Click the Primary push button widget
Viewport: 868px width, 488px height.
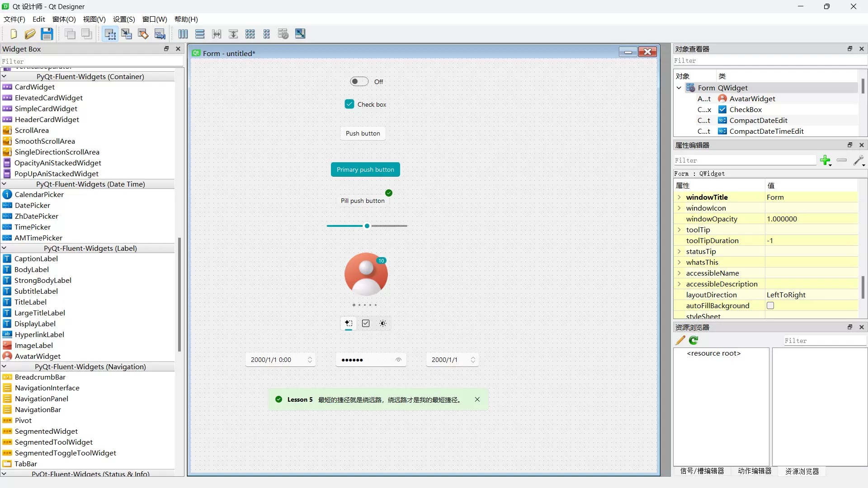pos(365,169)
